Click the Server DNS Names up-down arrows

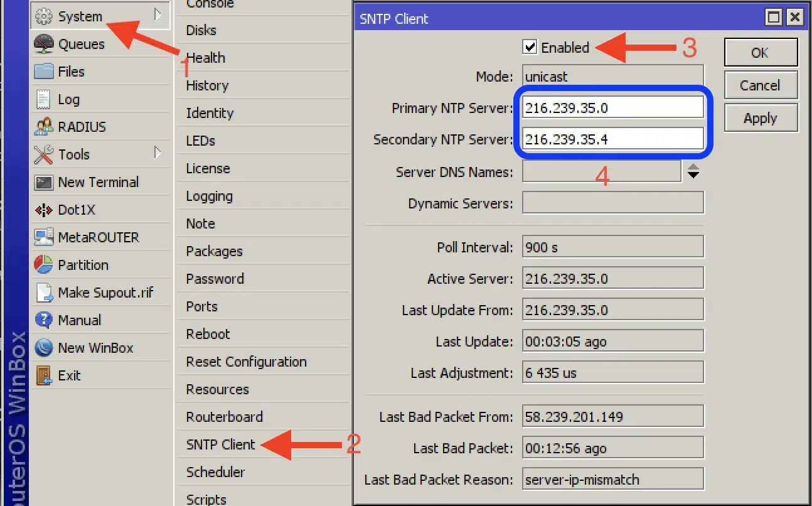(x=693, y=171)
